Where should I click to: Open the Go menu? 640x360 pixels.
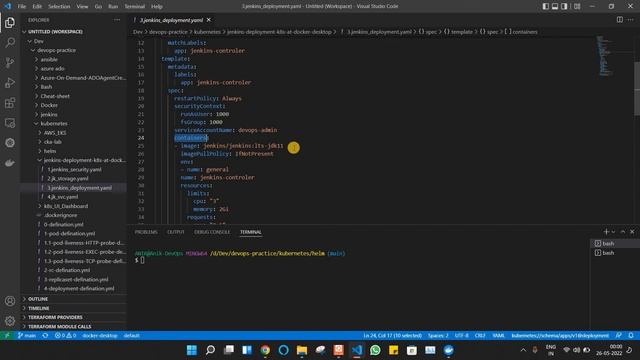[x=98, y=7]
